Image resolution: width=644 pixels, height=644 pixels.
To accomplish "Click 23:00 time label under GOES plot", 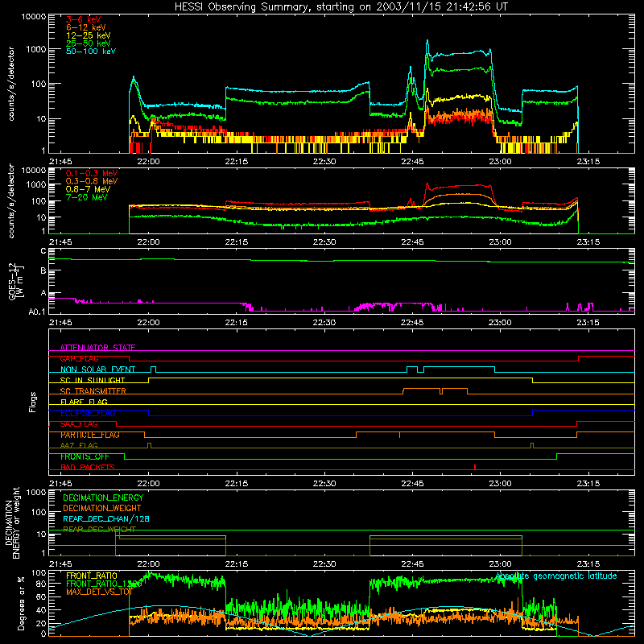I will [500, 323].
